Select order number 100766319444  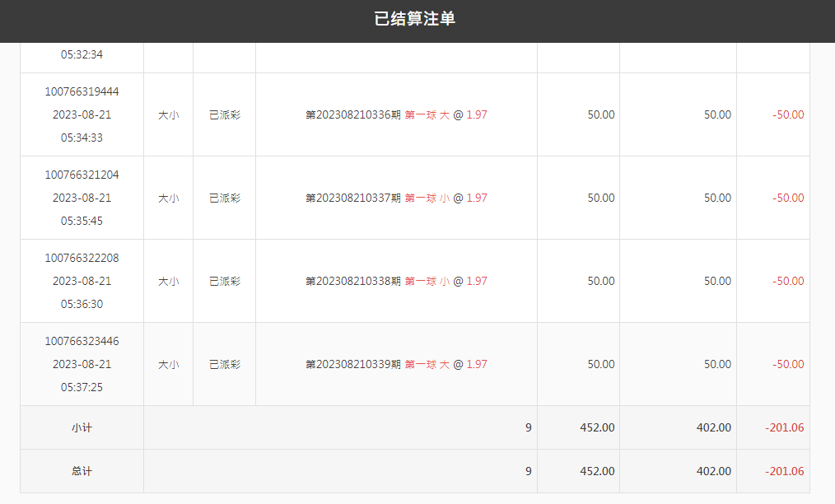coord(82,91)
